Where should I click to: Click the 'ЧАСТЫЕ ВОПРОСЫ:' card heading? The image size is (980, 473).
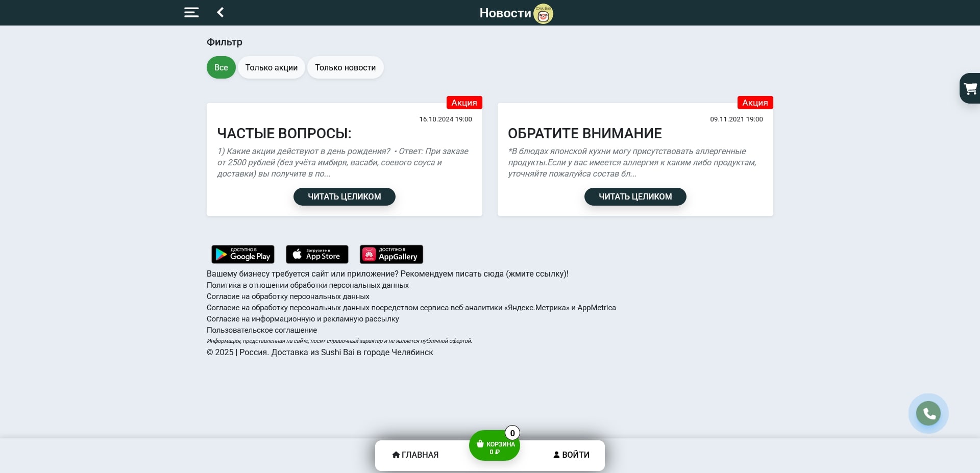(x=284, y=133)
